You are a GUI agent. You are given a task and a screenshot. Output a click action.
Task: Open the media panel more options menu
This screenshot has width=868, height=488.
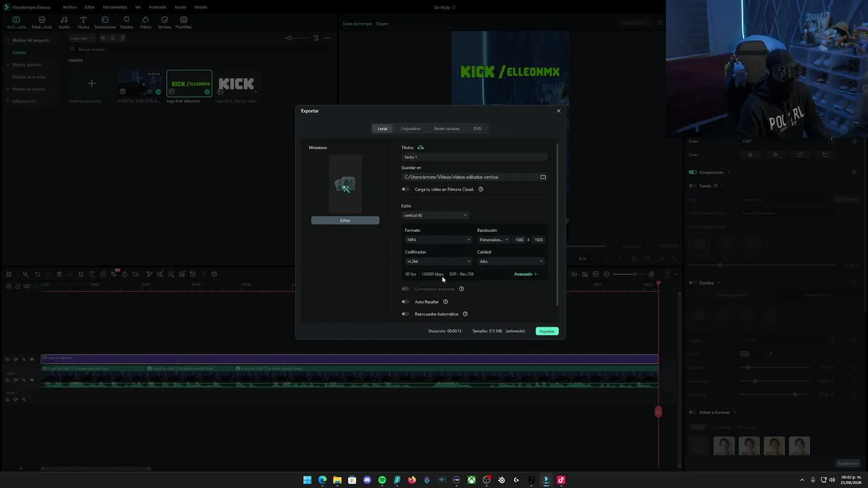(x=327, y=38)
